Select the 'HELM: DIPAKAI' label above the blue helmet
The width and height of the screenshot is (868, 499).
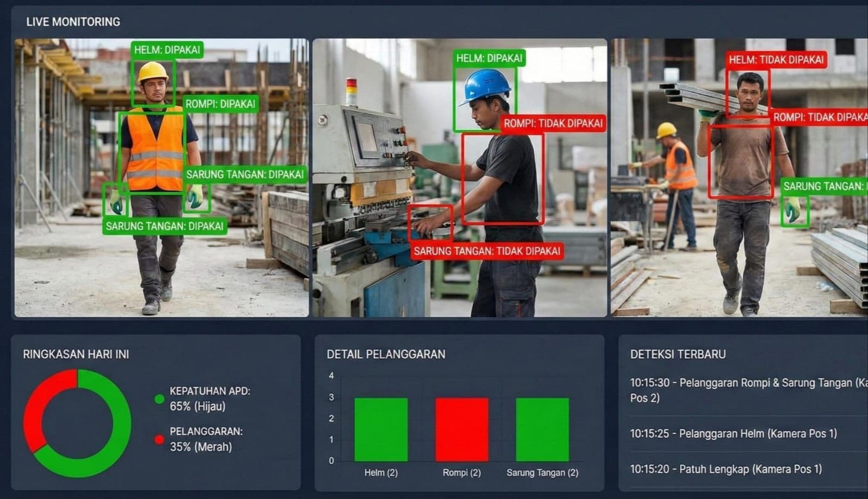click(x=489, y=58)
